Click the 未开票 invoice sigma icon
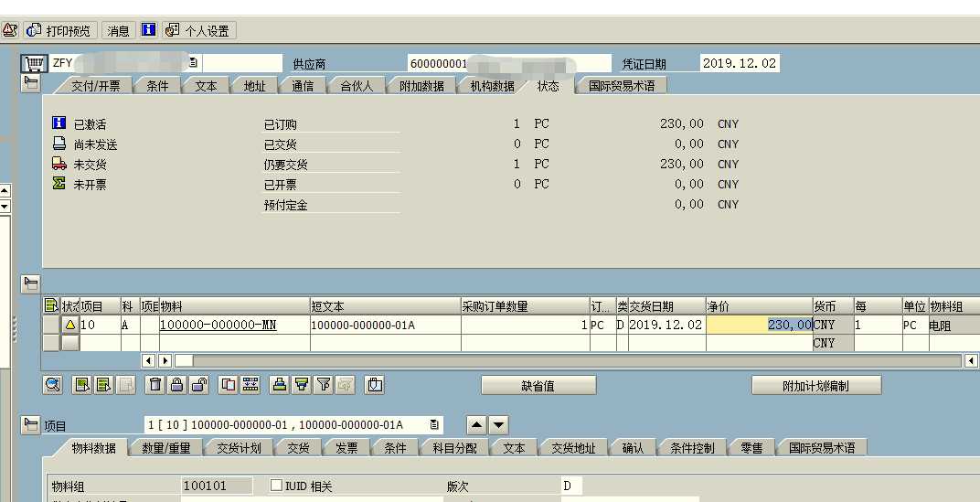The height and width of the screenshot is (502, 980). click(59, 183)
